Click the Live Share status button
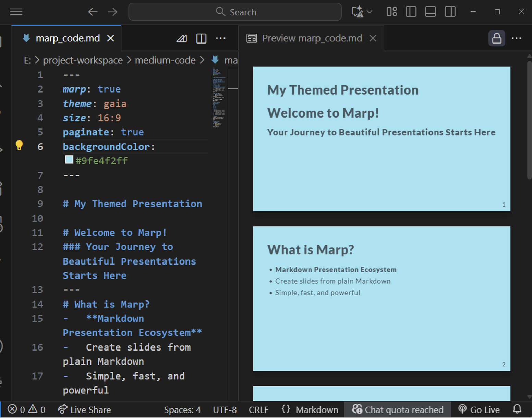 click(x=85, y=409)
